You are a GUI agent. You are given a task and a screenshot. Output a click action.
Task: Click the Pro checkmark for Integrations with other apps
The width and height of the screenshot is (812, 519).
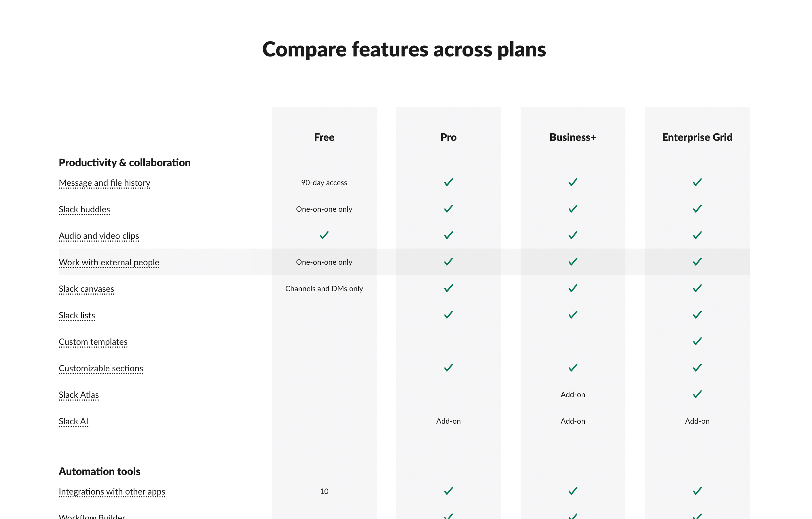click(448, 491)
